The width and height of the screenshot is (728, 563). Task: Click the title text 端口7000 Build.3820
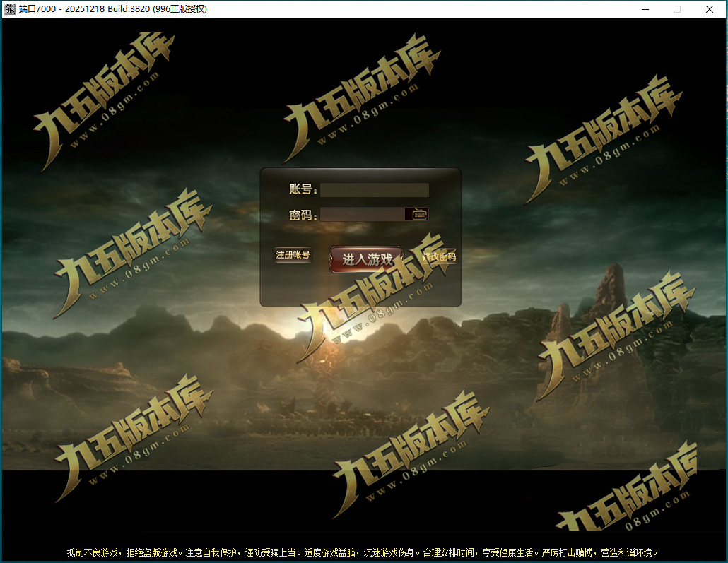pyautogui.click(x=113, y=9)
